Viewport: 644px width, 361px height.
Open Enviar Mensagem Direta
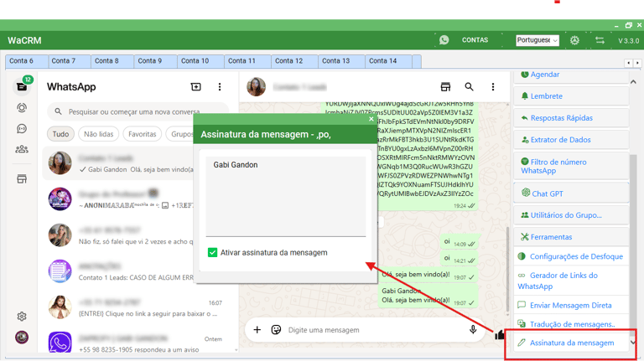(x=571, y=305)
